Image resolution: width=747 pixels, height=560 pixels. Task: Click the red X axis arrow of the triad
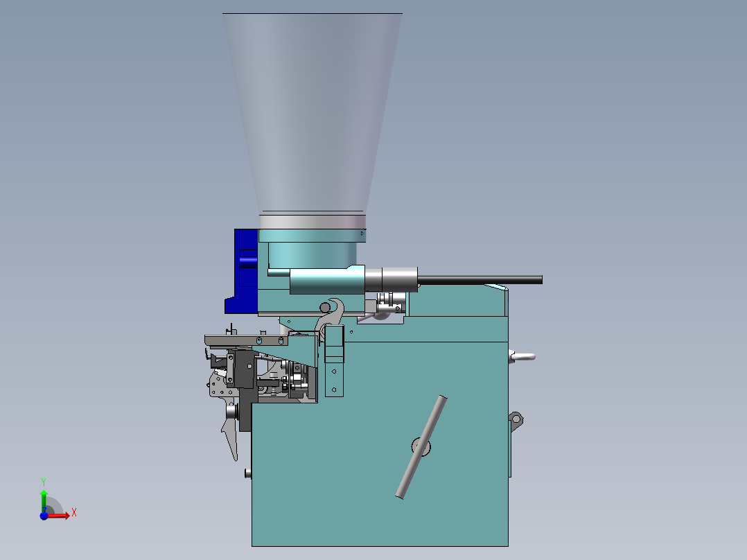click(59, 516)
